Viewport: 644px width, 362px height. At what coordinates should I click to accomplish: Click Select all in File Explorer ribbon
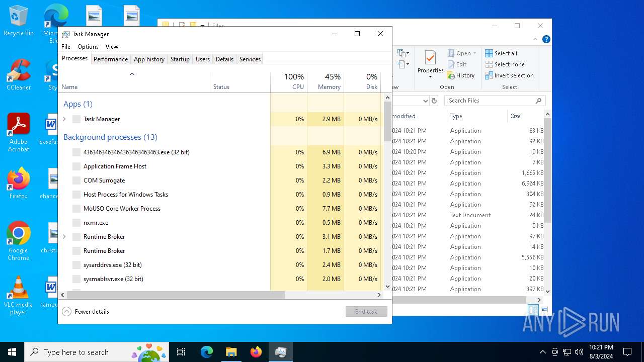tap(501, 53)
